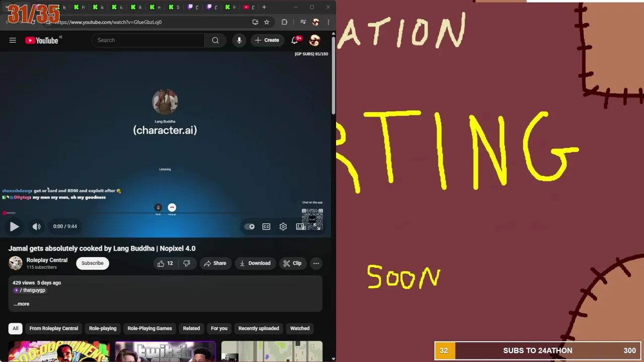Open the browser media control icon
644x362 pixels.
coord(303,22)
